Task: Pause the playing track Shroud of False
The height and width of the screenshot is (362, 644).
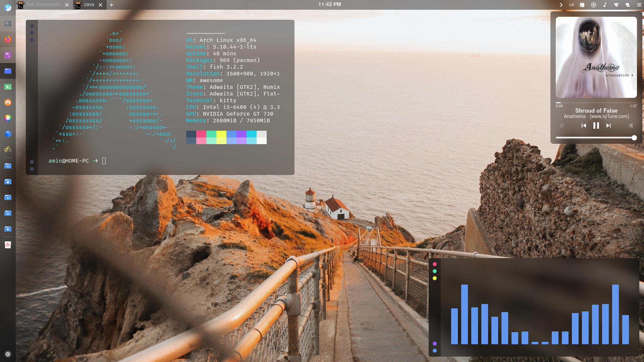Action: pyautogui.click(x=596, y=126)
